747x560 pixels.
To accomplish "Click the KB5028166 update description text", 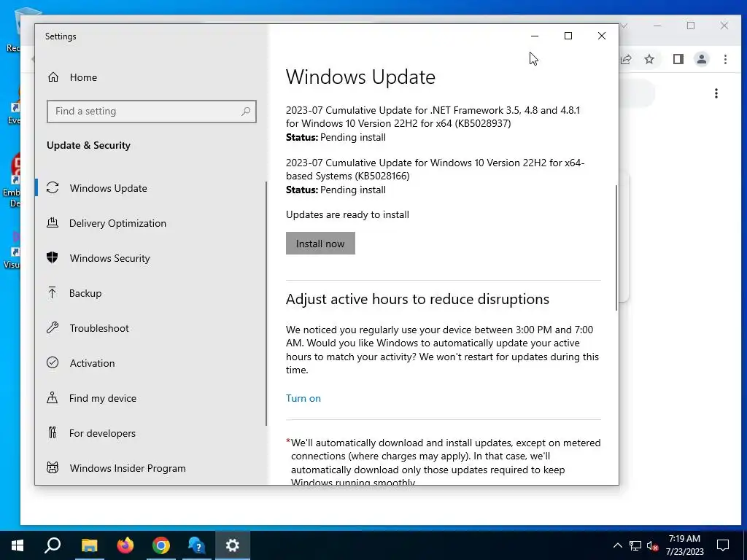I will [435, 169].
